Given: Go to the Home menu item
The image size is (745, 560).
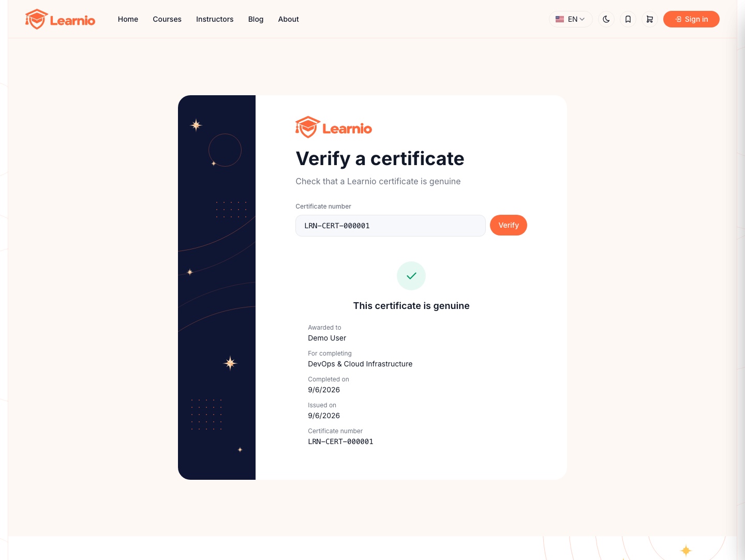Looking at the screenshot, I should coord(128,19).
